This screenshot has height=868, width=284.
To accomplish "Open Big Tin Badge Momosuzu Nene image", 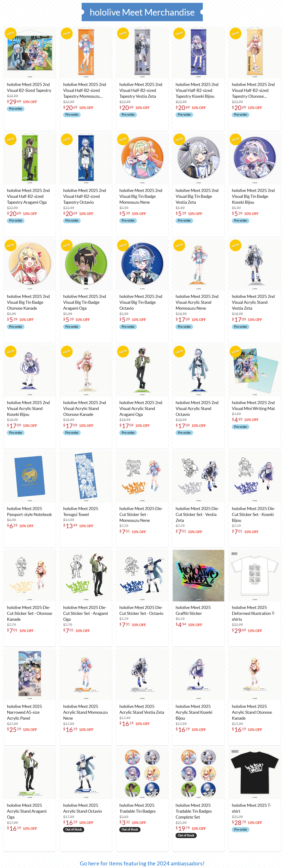I will click(142, 159).
